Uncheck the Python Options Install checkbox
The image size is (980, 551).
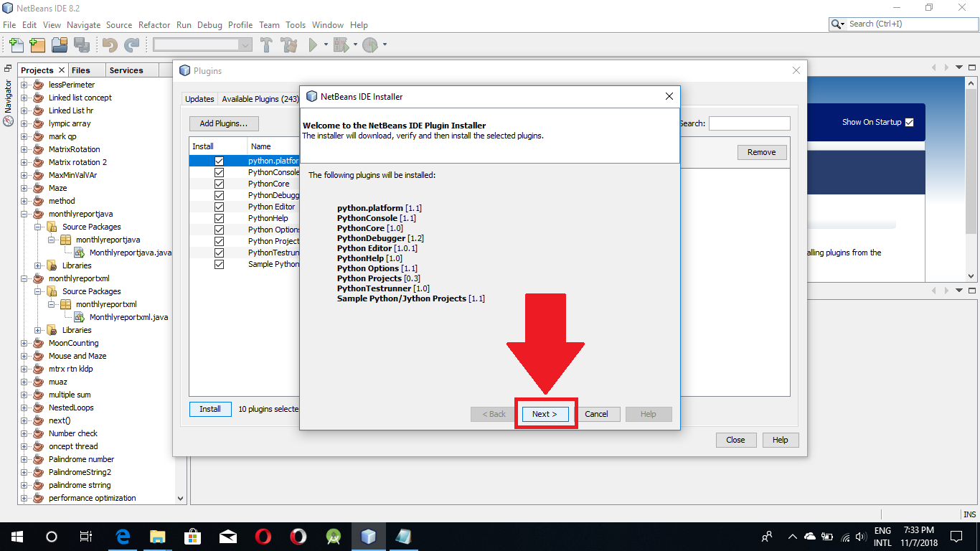coord(219,230)
